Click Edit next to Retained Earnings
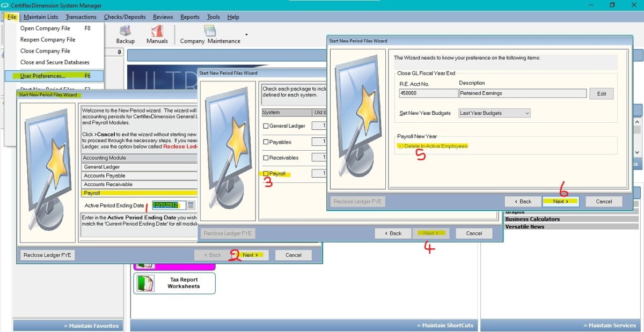The width and height of the screenshot is (644, 332). tap(601, 93)
